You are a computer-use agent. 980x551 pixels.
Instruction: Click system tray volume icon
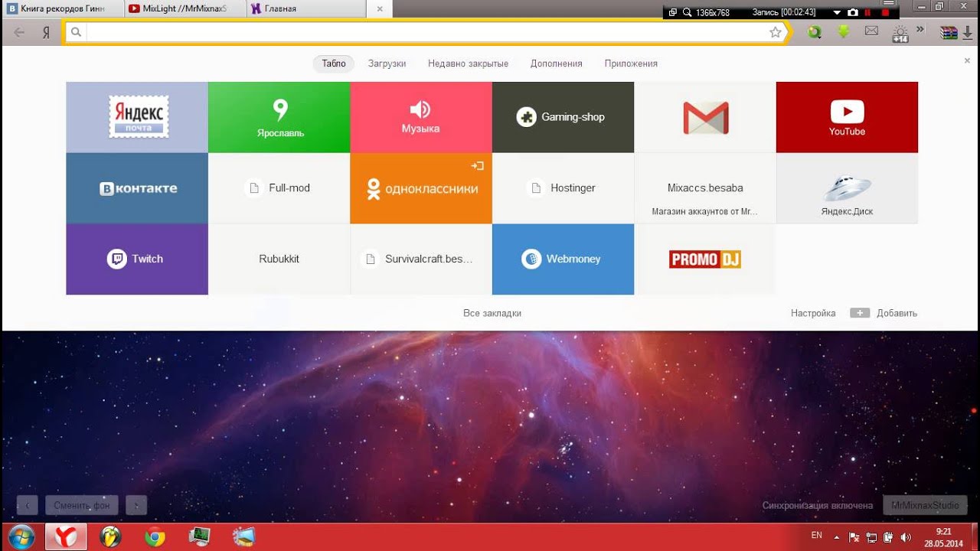tap(906, 537)
